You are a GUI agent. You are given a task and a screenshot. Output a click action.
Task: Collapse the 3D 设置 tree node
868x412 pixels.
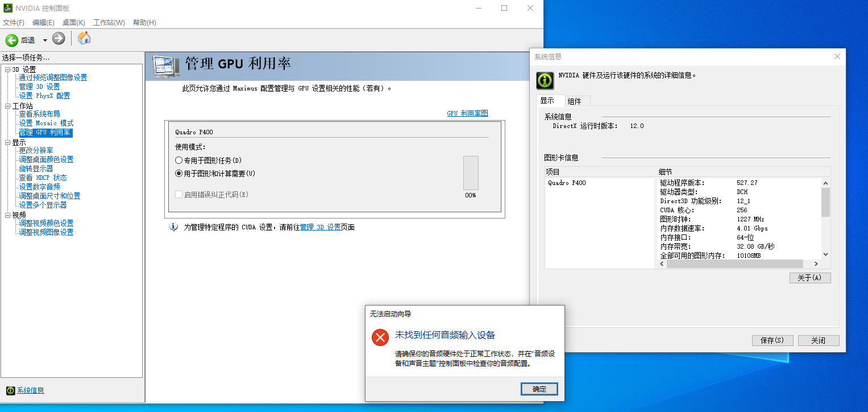(x=7, y=69)
